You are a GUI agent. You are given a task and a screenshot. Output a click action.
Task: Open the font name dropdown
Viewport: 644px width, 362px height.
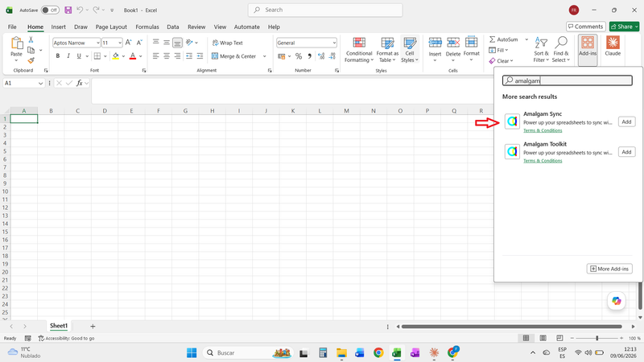point(97,43)
